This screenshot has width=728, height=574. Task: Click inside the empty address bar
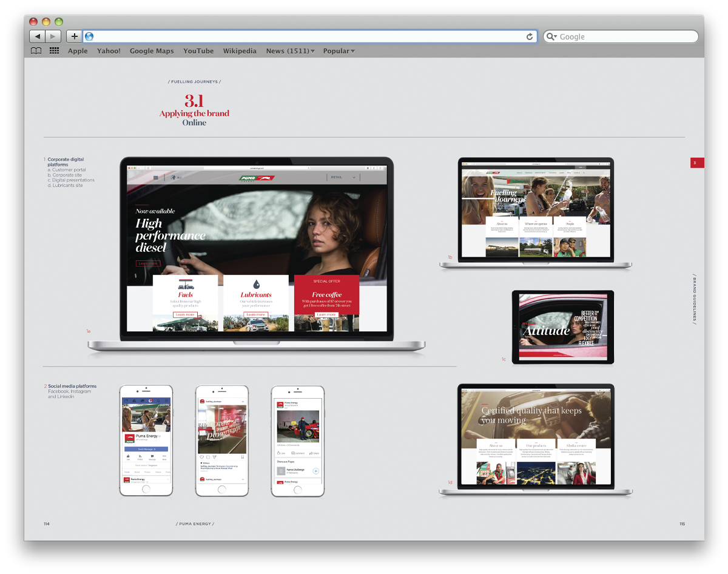coord(309,36)
